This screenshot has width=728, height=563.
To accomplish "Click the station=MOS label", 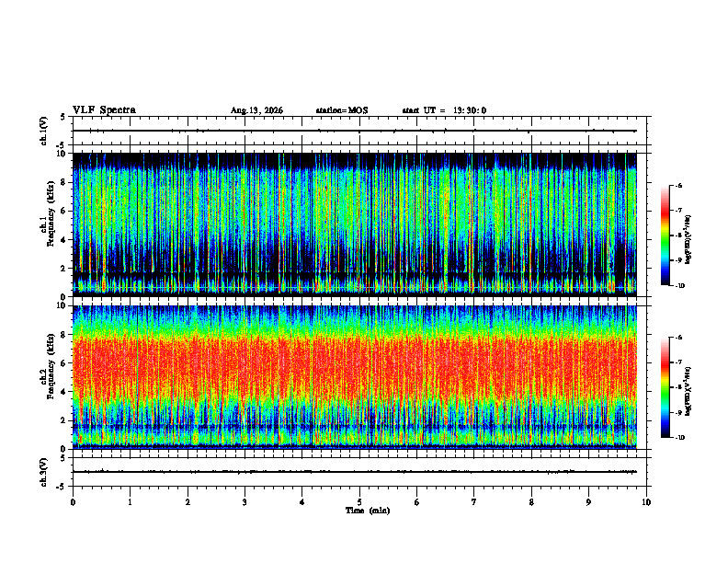I will [342, 110].
